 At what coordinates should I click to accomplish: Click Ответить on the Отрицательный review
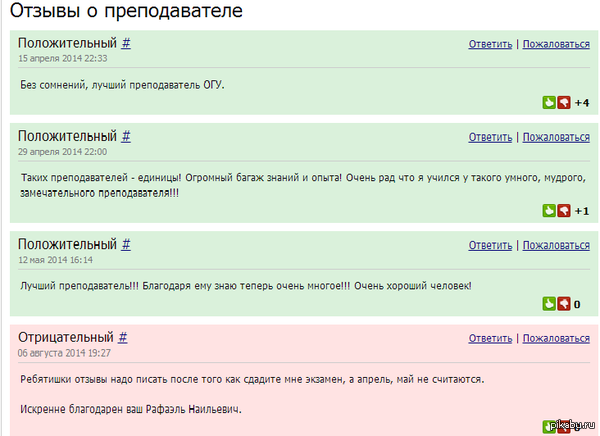(x=490, y=338)
